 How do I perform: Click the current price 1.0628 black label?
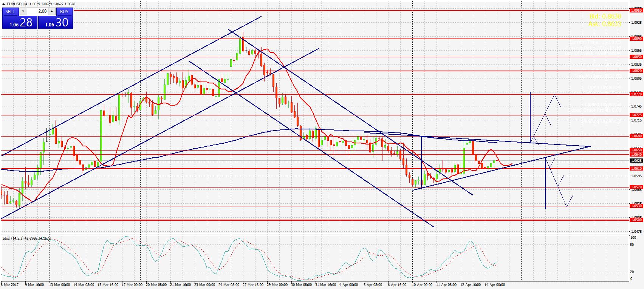click(x=636, y=161)
